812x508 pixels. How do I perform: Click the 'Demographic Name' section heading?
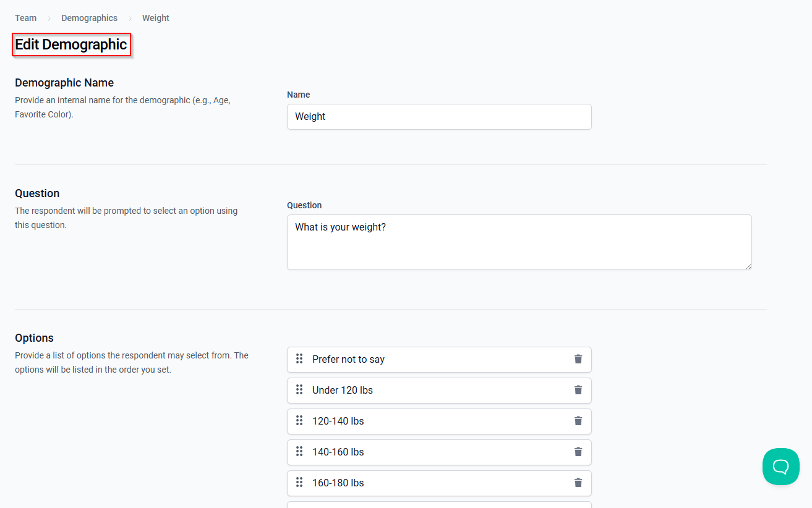(x=64, y=83)
